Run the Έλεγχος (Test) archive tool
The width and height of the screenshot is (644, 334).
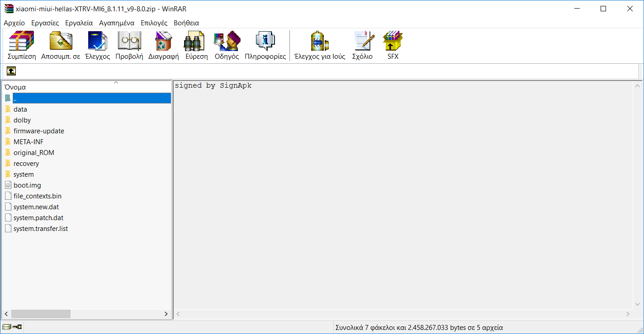click(97, 41)
